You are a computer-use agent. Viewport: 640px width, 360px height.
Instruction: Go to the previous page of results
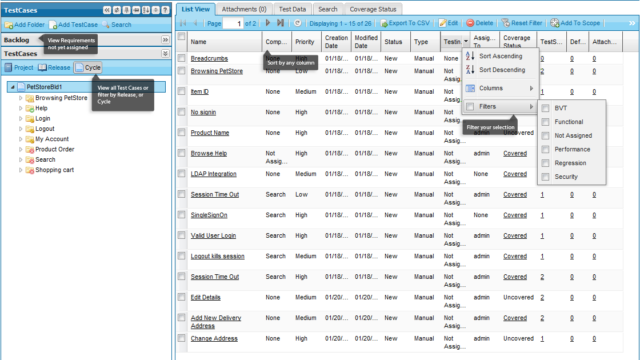(x=195, y=23)
